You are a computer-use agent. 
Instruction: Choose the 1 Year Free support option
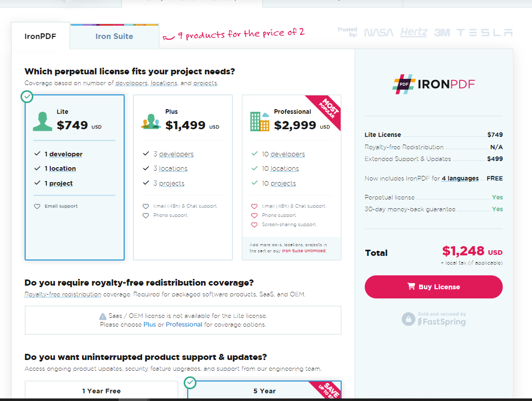point(101,391)
